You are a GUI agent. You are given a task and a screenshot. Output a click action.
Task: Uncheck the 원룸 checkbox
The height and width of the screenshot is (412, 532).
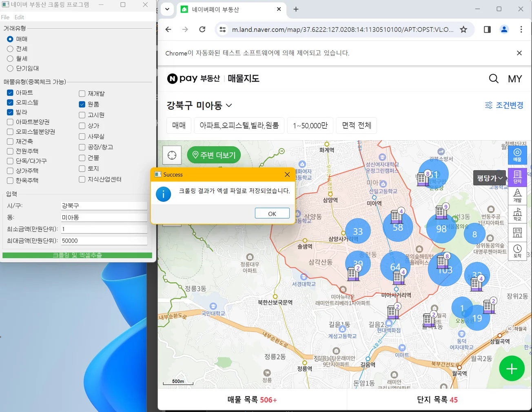pos(82,104)
